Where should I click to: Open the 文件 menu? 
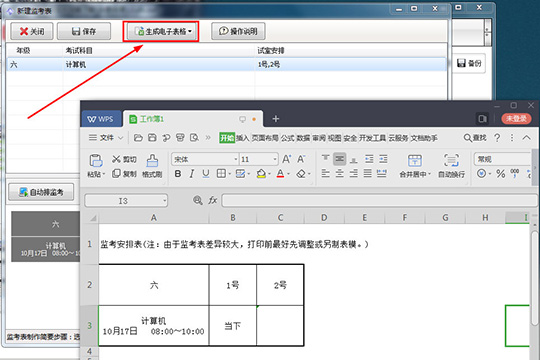coord(106,138)
